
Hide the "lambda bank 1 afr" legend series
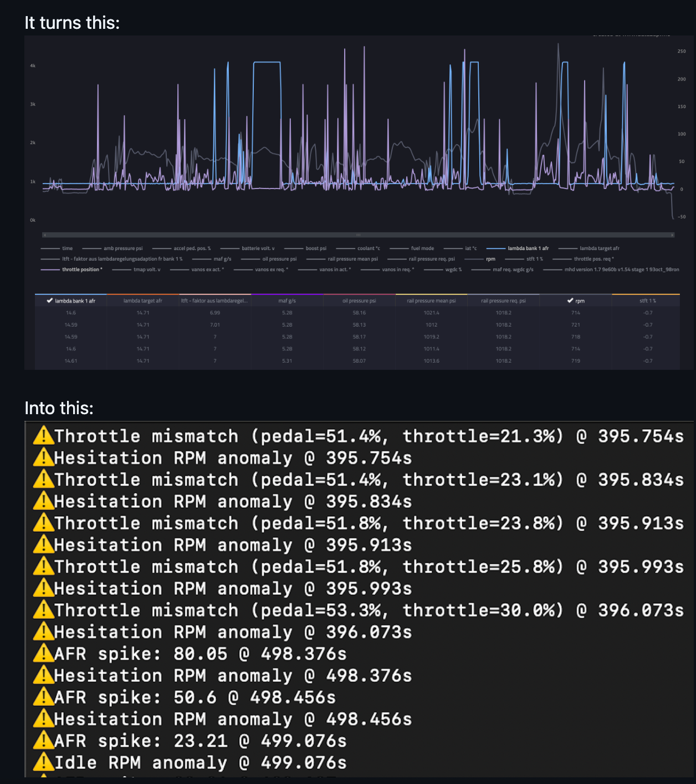(528, 248)
